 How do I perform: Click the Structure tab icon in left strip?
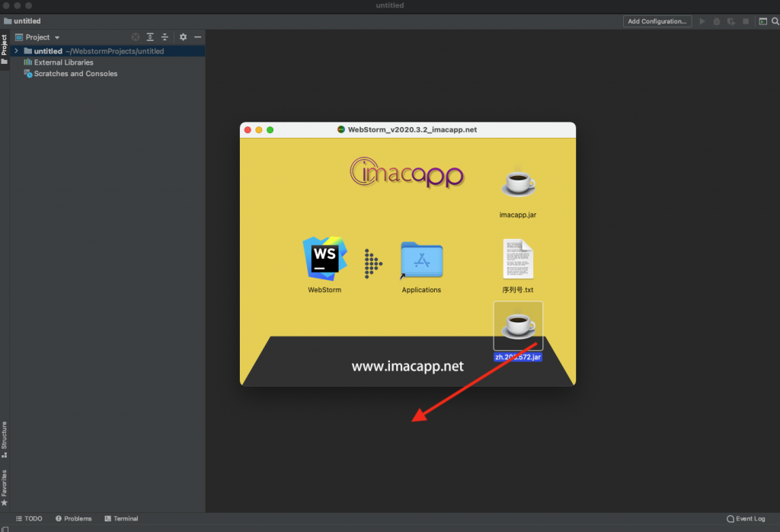[x=4, y=455]
